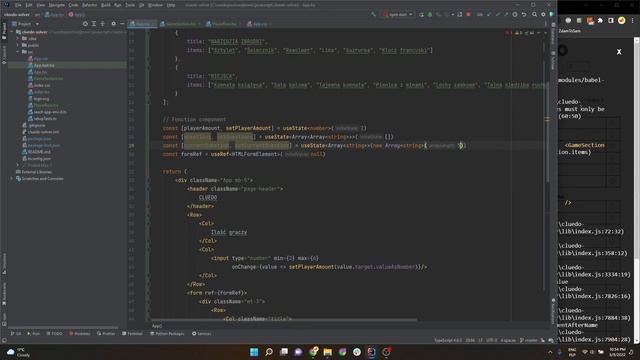This screenshot has width=640, height=360.
Task: Open the browser three-dot menu
Action: point(632,20)
